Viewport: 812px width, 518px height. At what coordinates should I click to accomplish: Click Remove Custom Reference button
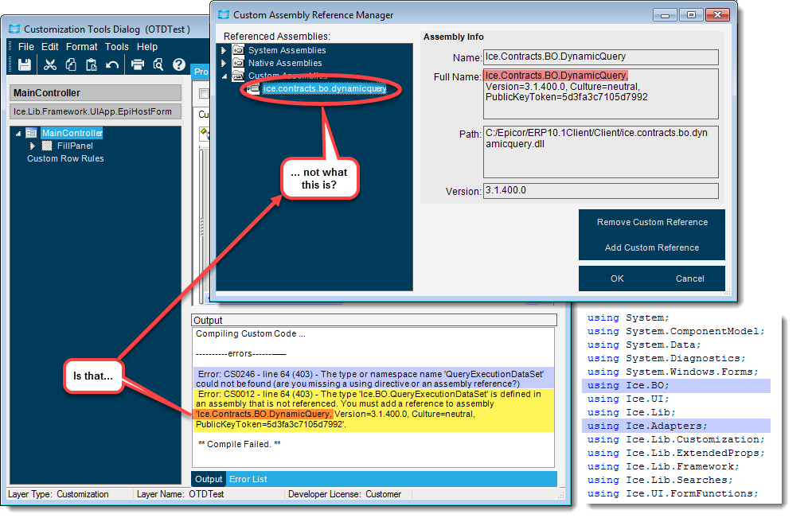click(x=652, y=222)
